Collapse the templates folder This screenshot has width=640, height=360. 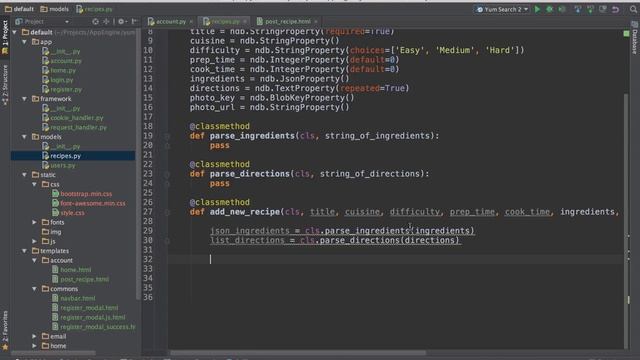pos(24,251)
